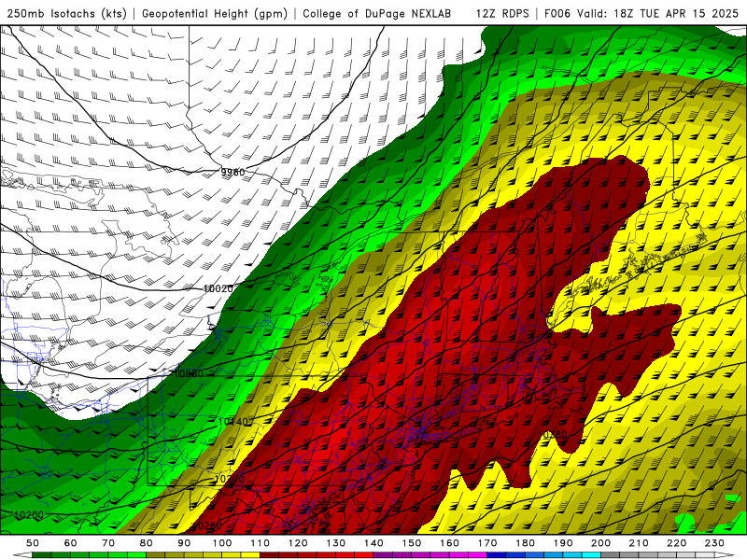Viewport: 747px width, 560px height.
Task: Select the 130 value on the color scale
Action: (336, 543)
